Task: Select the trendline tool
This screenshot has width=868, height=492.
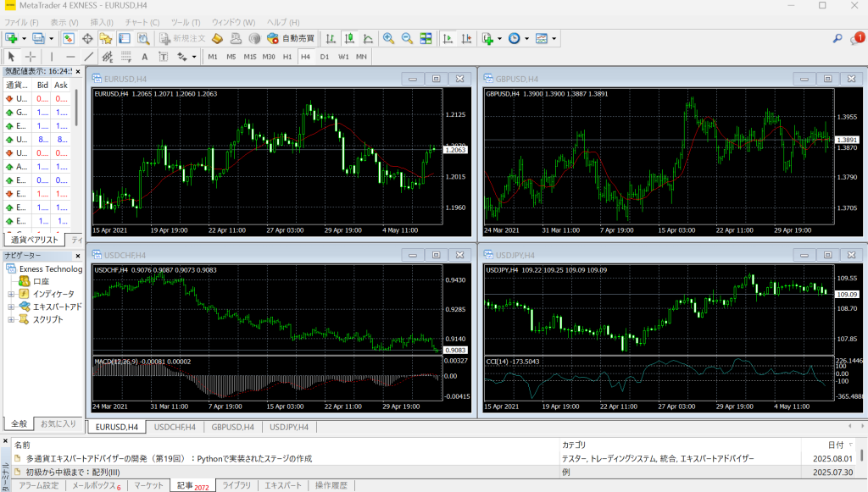Action: (88, 57)
